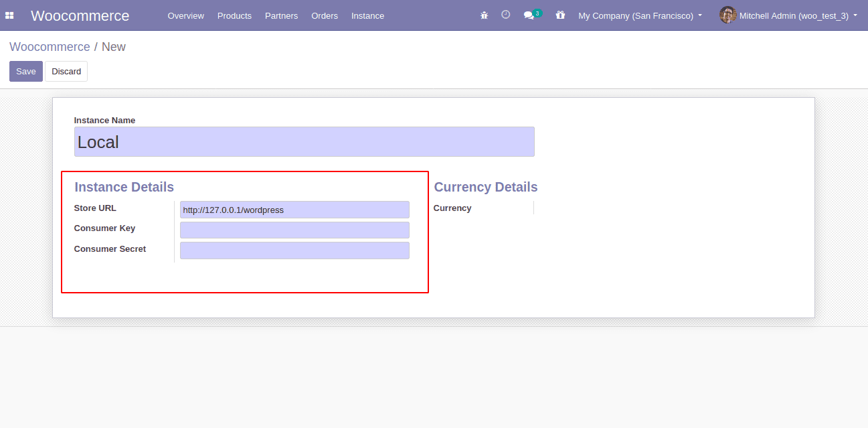Click the Instance Details heading
This screenshot has width=868, height=428.
point(124,187)
